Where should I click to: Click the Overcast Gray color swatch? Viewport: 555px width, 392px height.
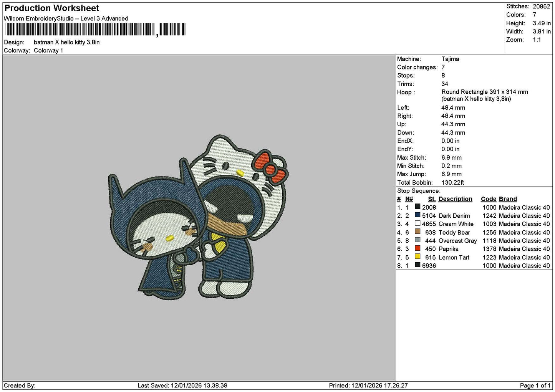click(417, 240)
